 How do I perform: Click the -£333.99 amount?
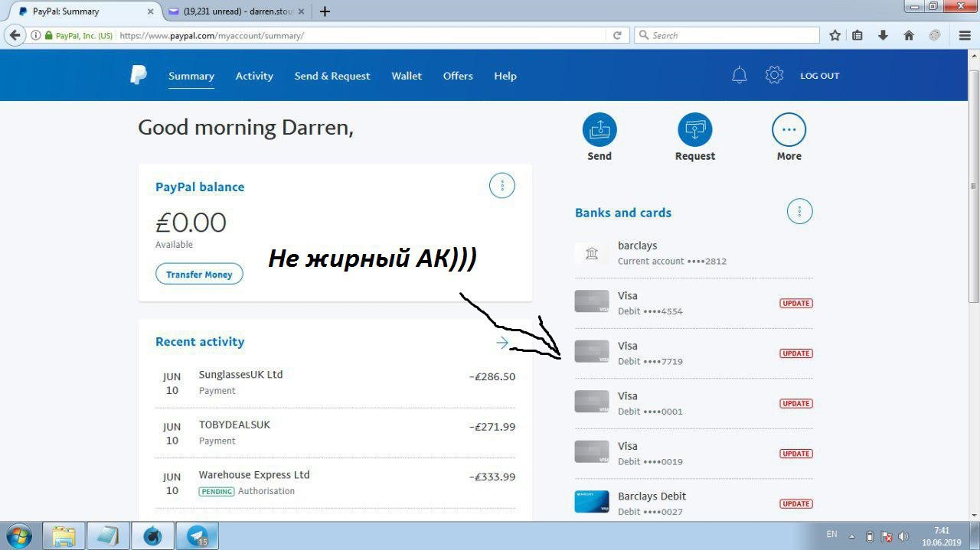pos(492,477)
